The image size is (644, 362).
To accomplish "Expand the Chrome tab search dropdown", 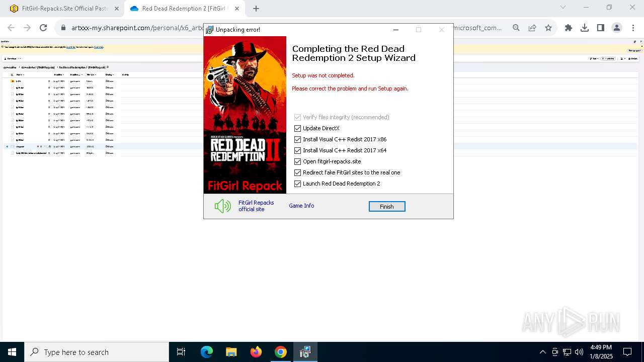I will click(563, 7).
